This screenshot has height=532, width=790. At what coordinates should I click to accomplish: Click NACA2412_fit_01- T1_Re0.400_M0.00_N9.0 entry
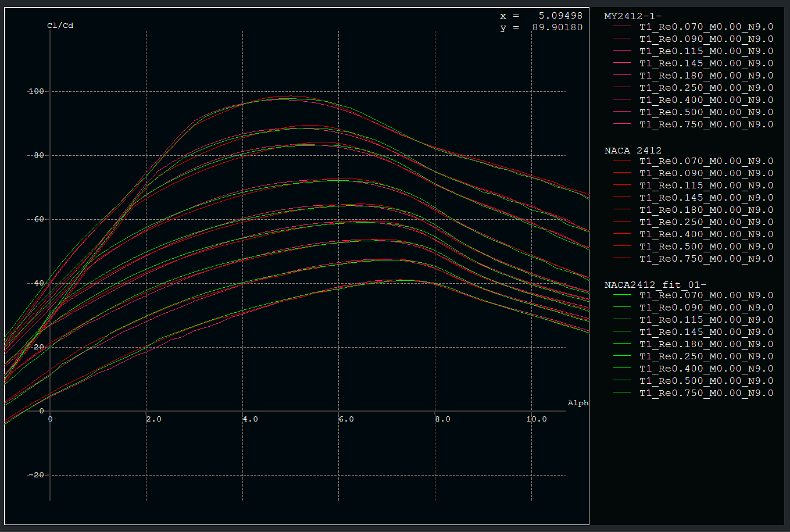tap(694, 369)
